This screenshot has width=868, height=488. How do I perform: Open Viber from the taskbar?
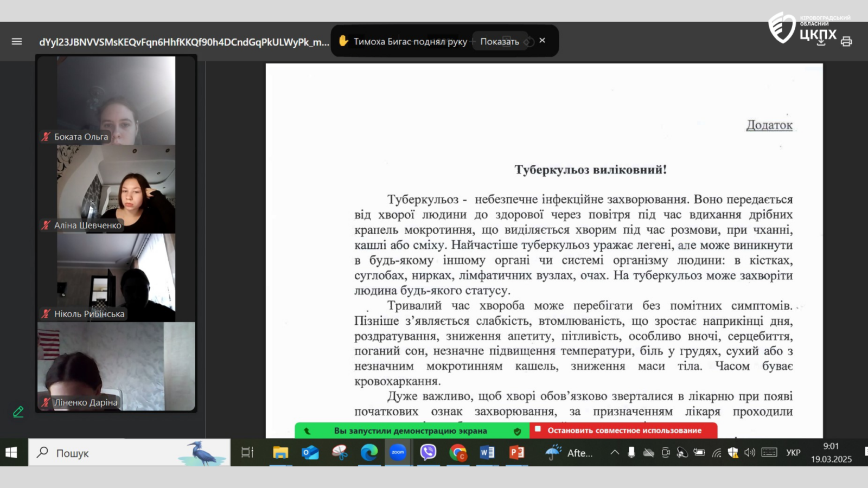428,452
